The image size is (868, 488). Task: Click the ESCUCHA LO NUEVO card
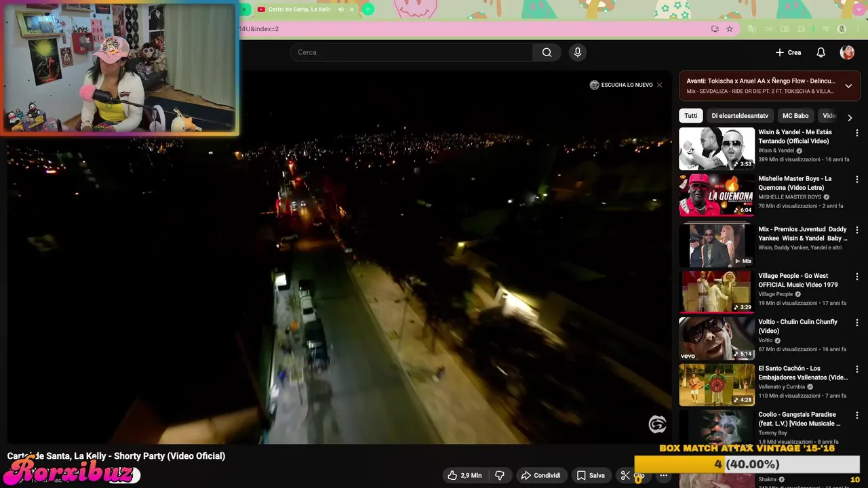621,85
